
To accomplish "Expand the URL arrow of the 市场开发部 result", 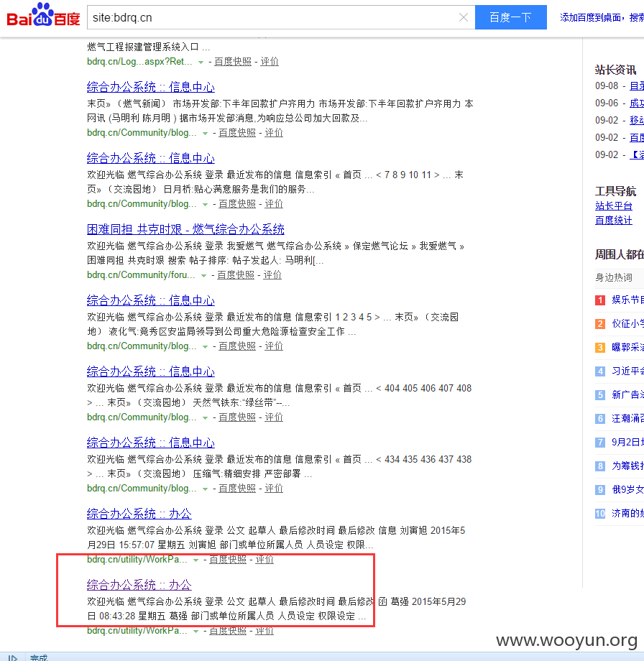I will point(205,134).
